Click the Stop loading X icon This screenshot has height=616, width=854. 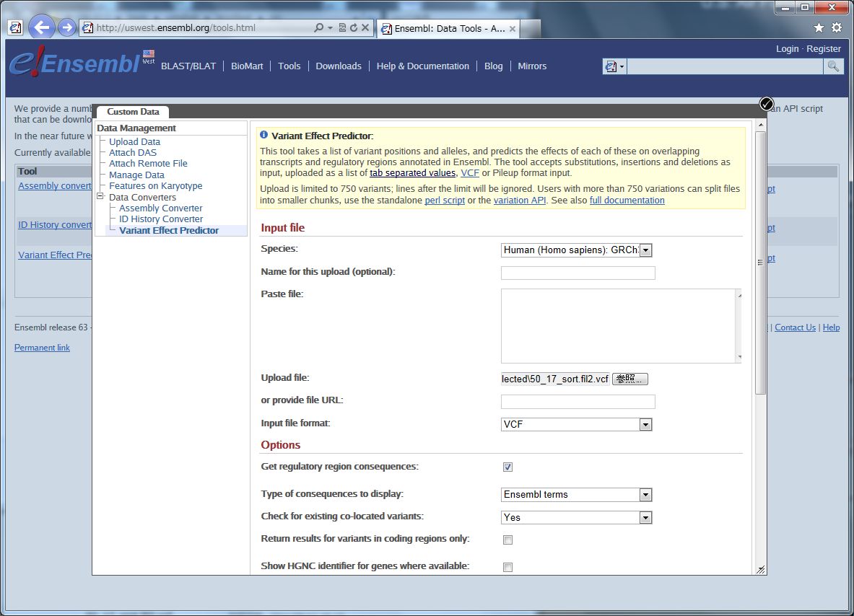click(365, 27)
